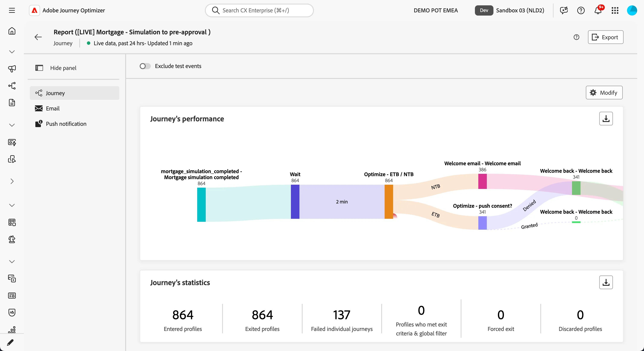Click the Denied path label
The image size is (644, 351).
[529, 206]
